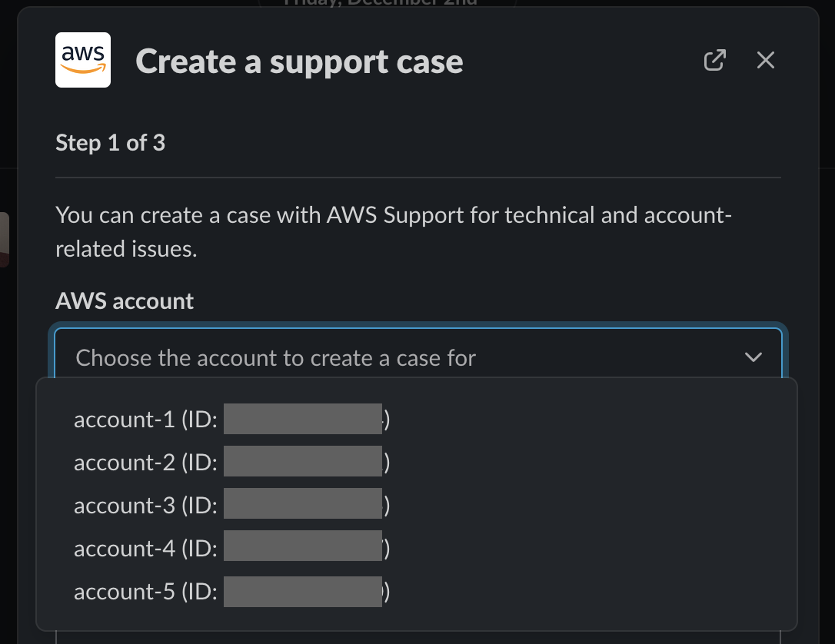
Task: Click the support case description text
Action: 392,231
